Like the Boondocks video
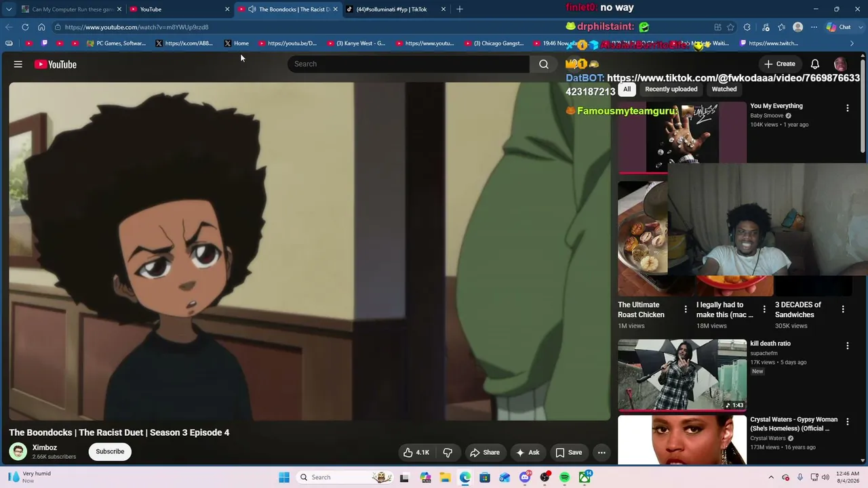 [x=416, y=452]
